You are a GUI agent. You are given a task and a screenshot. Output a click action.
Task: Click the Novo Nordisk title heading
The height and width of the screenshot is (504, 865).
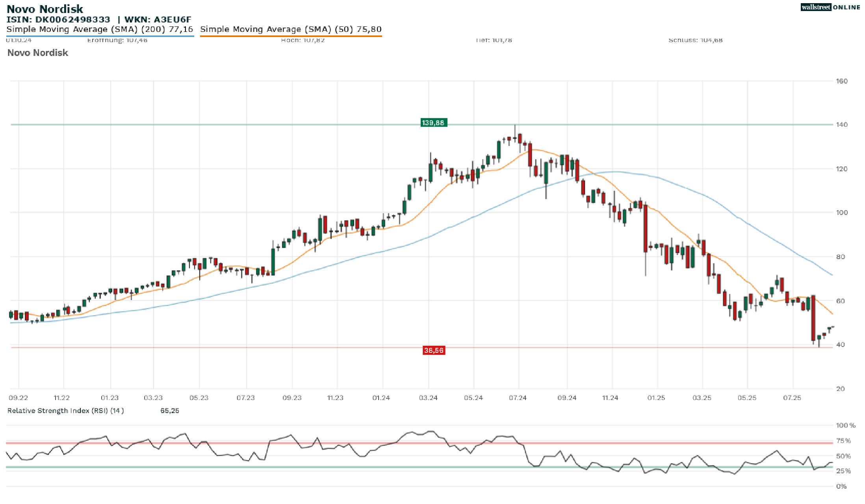(x=45, y=9)
